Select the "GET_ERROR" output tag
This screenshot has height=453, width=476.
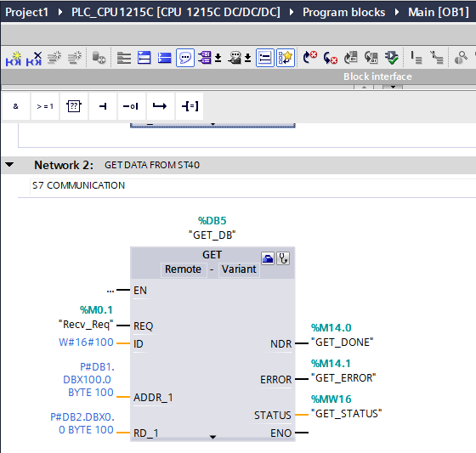pos(343,378)
